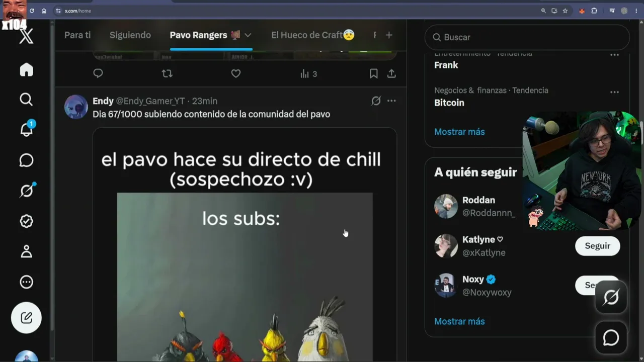Share the post above Endy's
Screen dimensions: 644x362
tap(391, 74)
